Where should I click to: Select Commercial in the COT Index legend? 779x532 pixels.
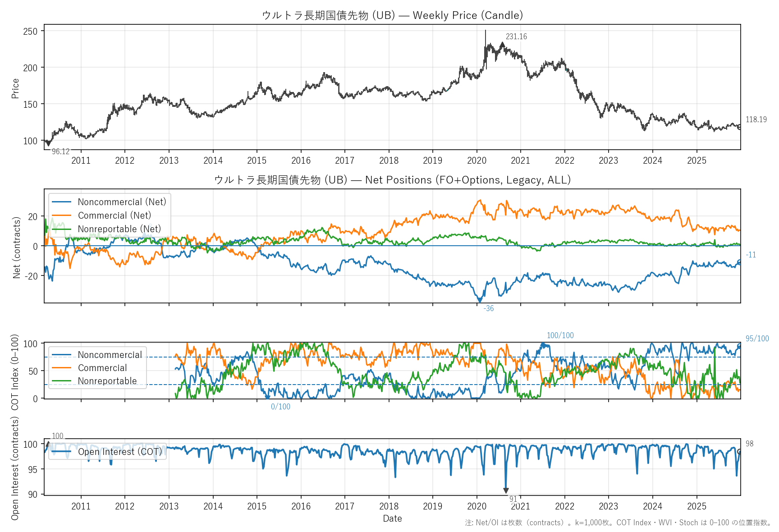point(102,368)
